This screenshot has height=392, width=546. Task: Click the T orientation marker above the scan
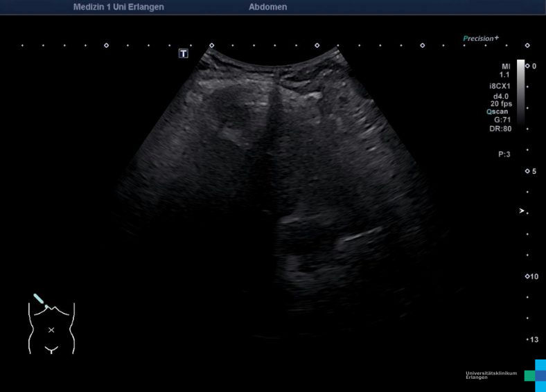click(x=183, y=53)
